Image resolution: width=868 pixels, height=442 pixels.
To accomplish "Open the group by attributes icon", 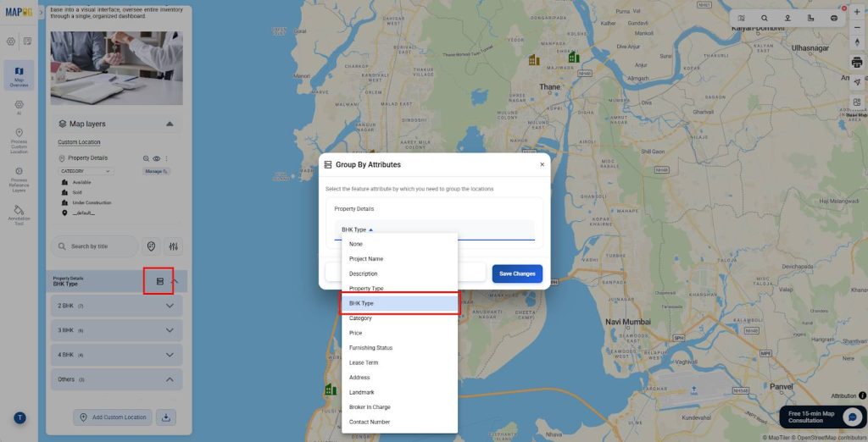I will pyautogui.click(x=160, y=282).
